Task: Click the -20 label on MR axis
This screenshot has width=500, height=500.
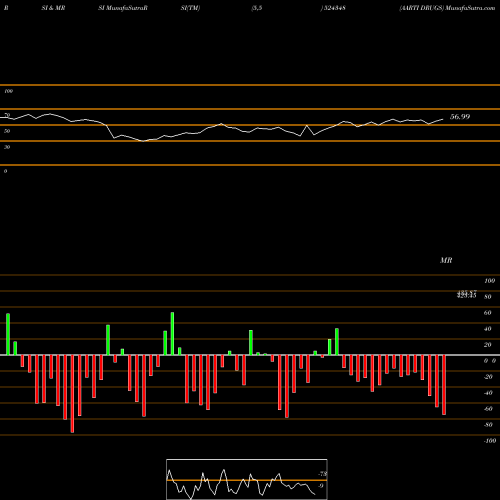Action: click(488, 377)
